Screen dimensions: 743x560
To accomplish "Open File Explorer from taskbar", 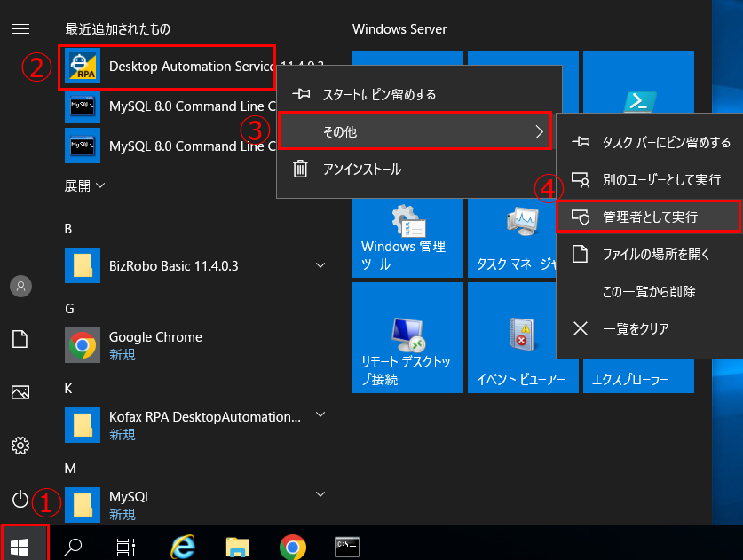I will [x=238, y=548].
